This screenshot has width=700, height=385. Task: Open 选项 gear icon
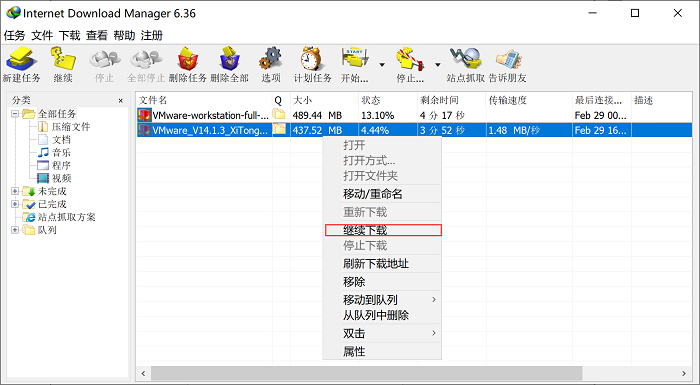pos(271,59)
